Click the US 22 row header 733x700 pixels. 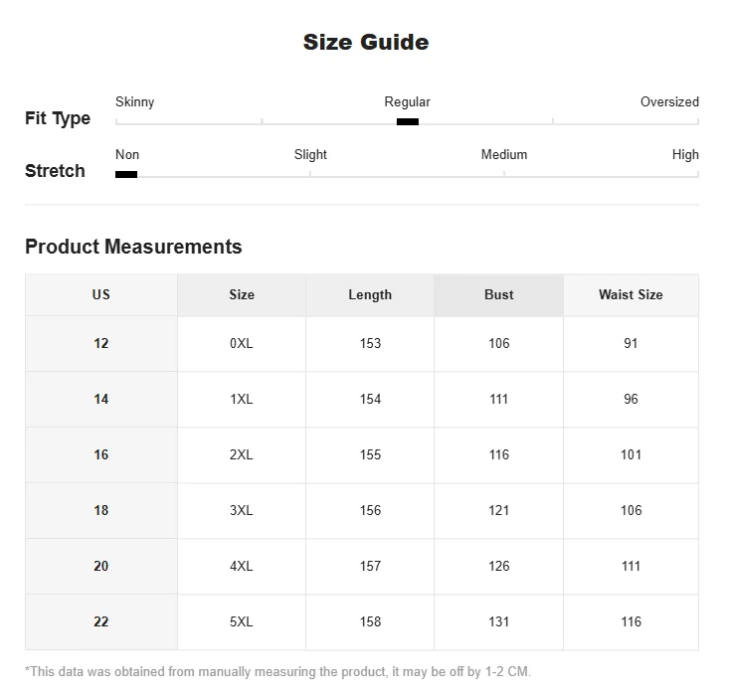pyautogui.click(x=101, y=621)
